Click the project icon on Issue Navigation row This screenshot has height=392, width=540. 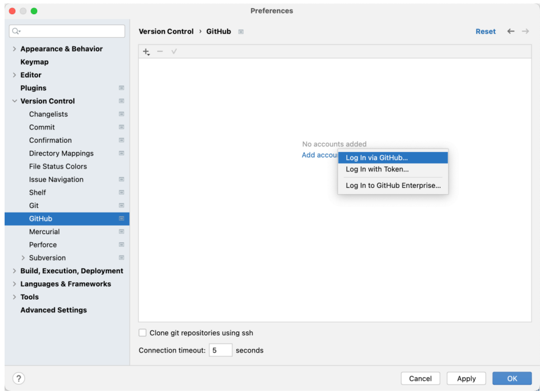pos(121,179)
